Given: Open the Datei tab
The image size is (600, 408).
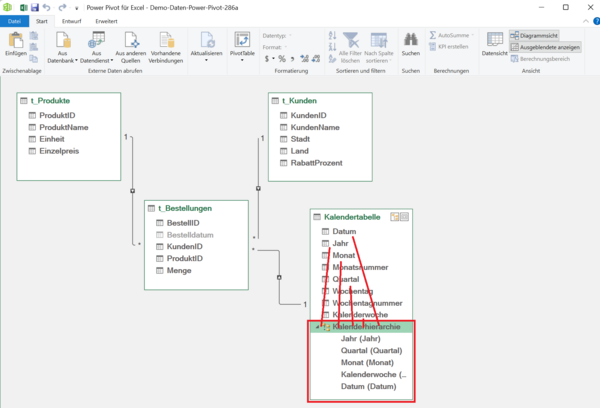Looking at the screenshot, I should [x=14, y=20].
